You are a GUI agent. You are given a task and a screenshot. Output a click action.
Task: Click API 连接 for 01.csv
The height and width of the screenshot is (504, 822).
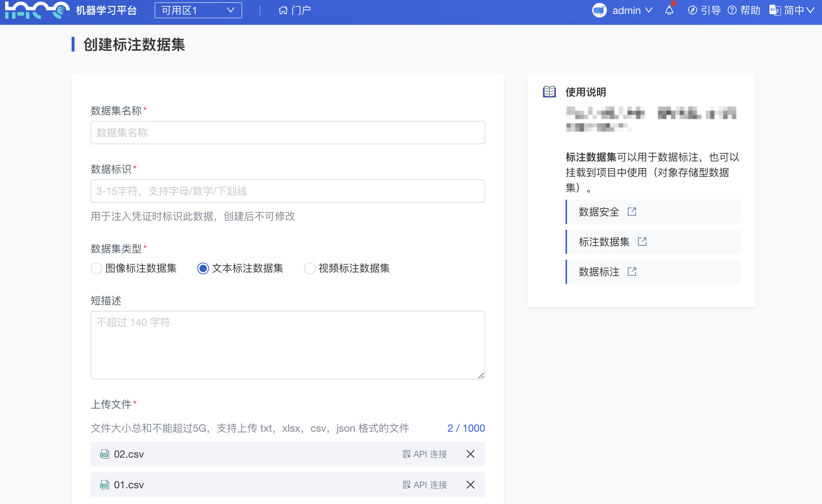pyautogui.click(x=425, y=485)
